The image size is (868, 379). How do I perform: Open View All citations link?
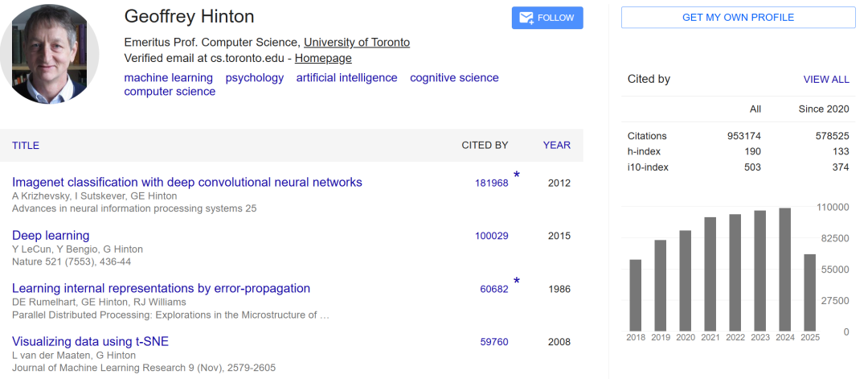pyautogui.click(x=825, y=79)
